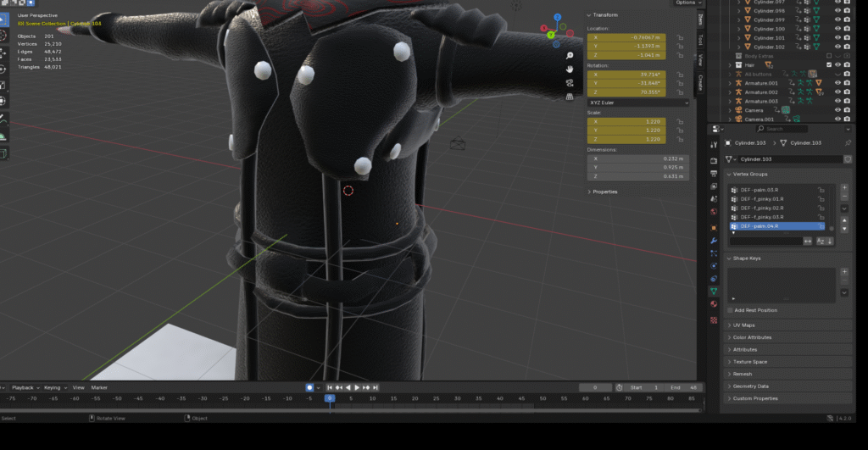Add a new vertex group with plus button
Image resolution: width=868 pixels, height=450 pixels.
(844, 187)
